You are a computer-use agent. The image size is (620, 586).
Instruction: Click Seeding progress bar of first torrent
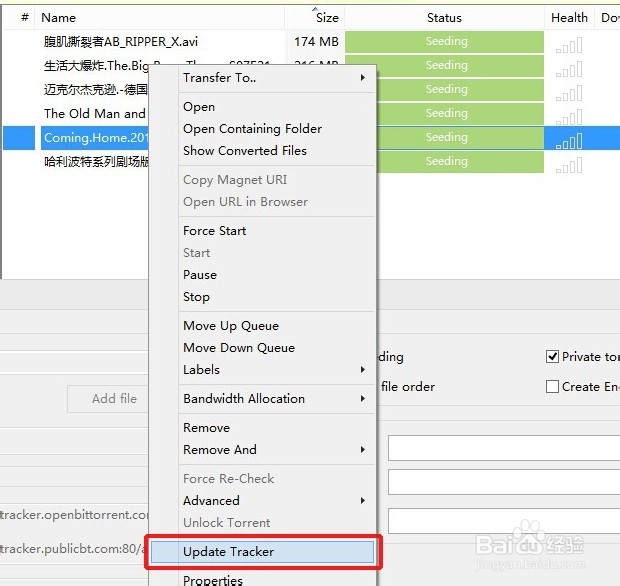coord(445,42)
